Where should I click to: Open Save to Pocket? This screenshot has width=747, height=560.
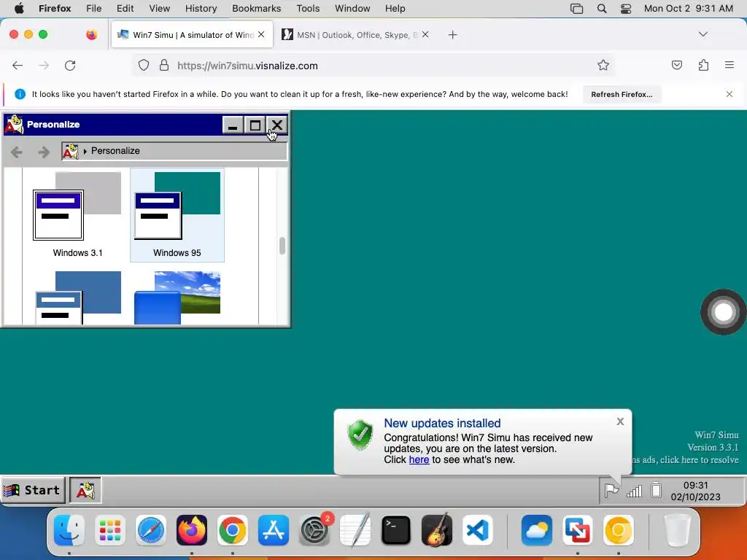676,65
